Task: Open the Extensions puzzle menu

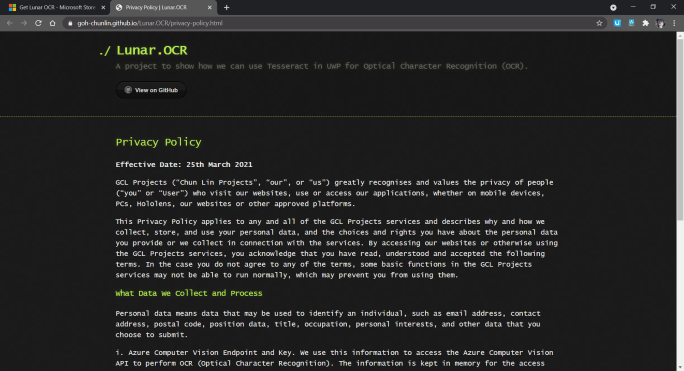Action: click(646, 23)
